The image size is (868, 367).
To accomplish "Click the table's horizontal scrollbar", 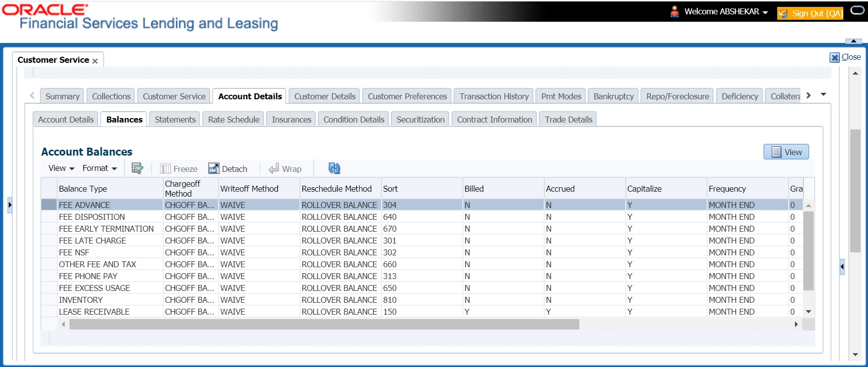I will (x=324, y=325).
